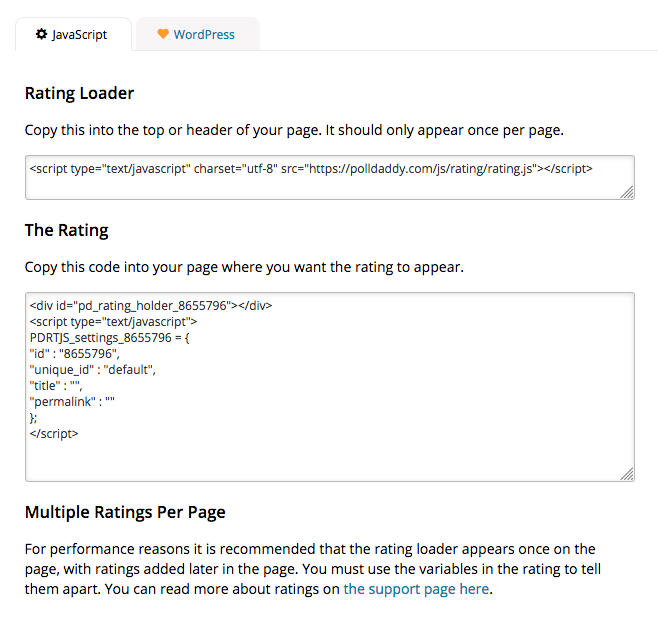Click the orange heart icon on WordPress tab
The image size is (658, 632).
[x=163, y=34]
